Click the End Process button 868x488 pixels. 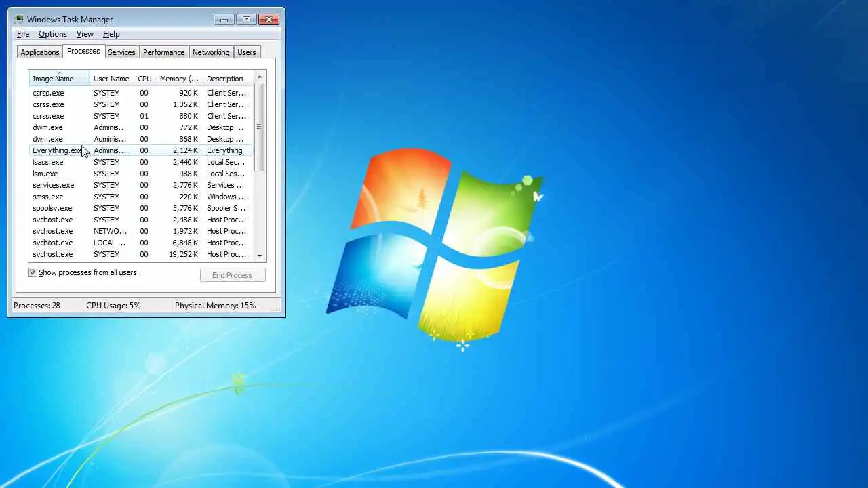point(233,275)
